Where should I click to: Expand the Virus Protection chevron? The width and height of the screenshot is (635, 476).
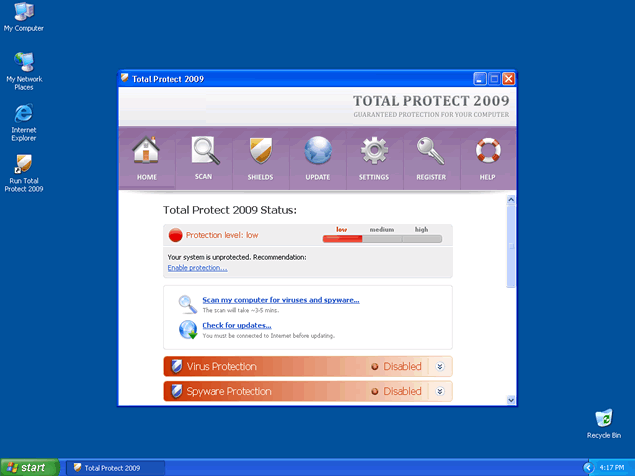[x=439, y=367]
